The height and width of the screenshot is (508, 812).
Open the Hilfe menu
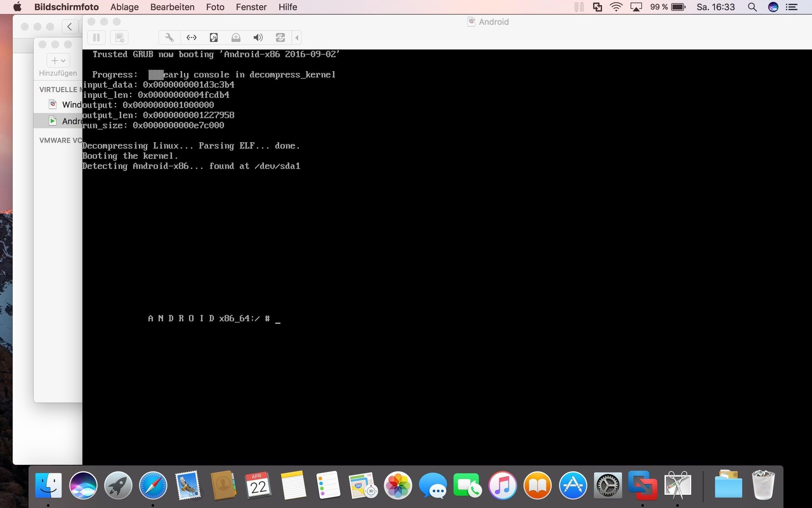(x=288, y=7)
